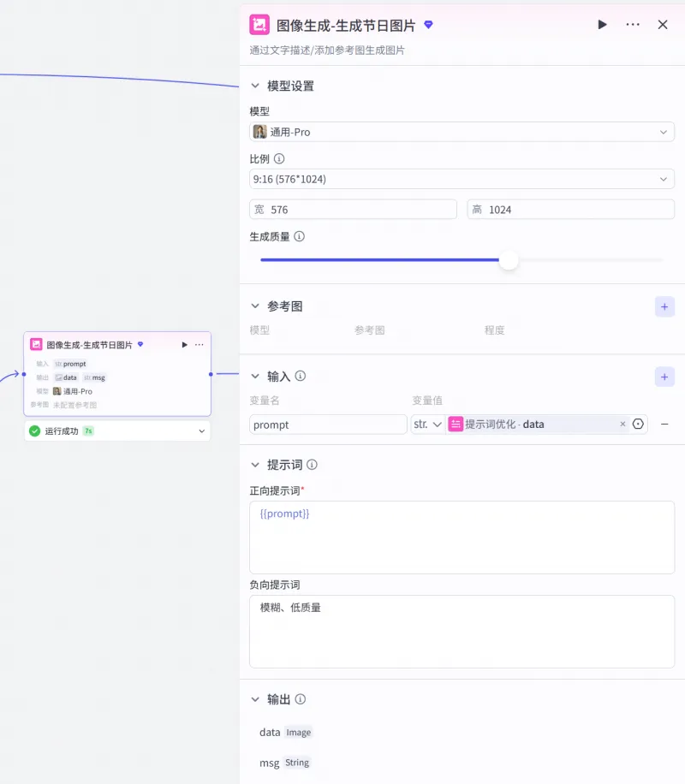The width and height of the screenshot is (685, 784).
Task: Collapse the 提示词 section
Action: pyautogui.click(x=254, y=465)
